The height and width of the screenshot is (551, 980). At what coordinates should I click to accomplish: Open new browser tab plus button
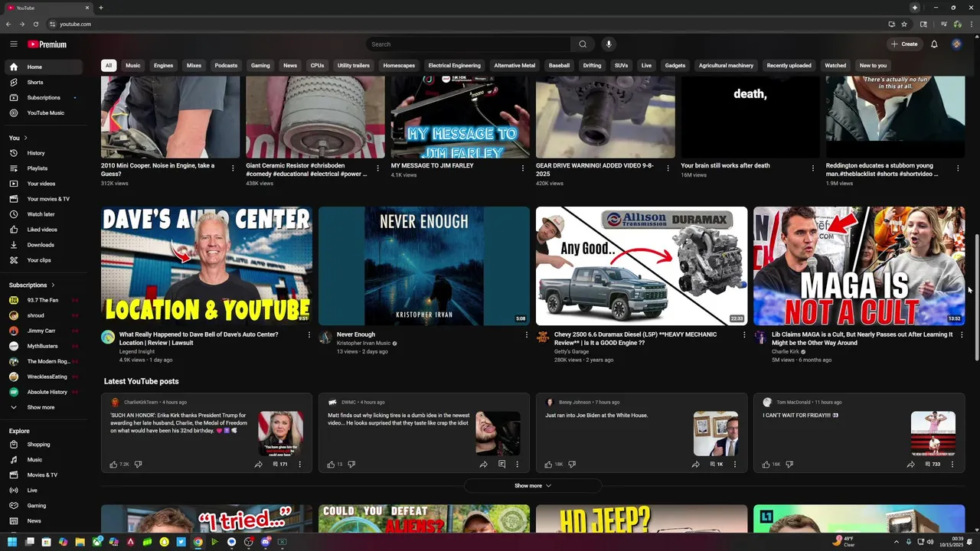[100, 8]
